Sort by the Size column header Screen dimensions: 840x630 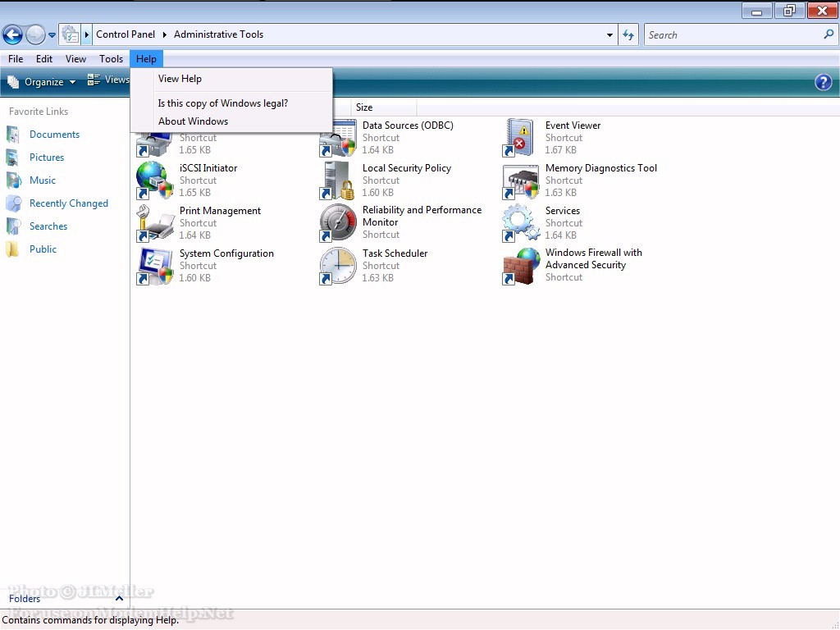pyautogui.click(x=384, y=107)
